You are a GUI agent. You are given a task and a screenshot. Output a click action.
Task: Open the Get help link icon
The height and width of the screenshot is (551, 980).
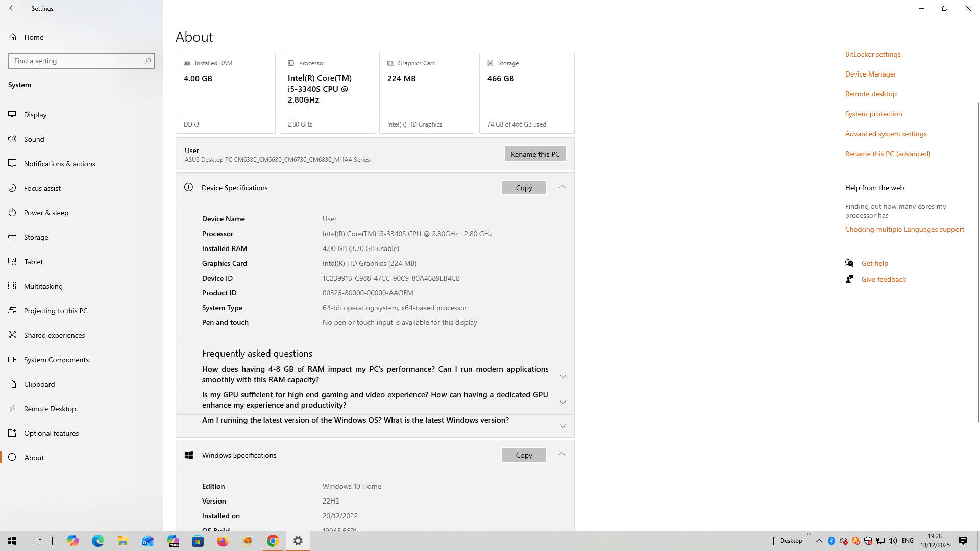(x=849, y=263)
